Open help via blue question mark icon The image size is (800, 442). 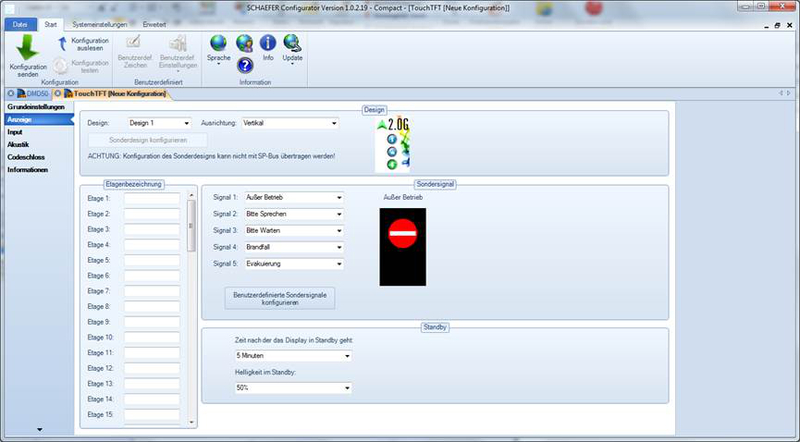pyautogui.click(x=245, y=65)
